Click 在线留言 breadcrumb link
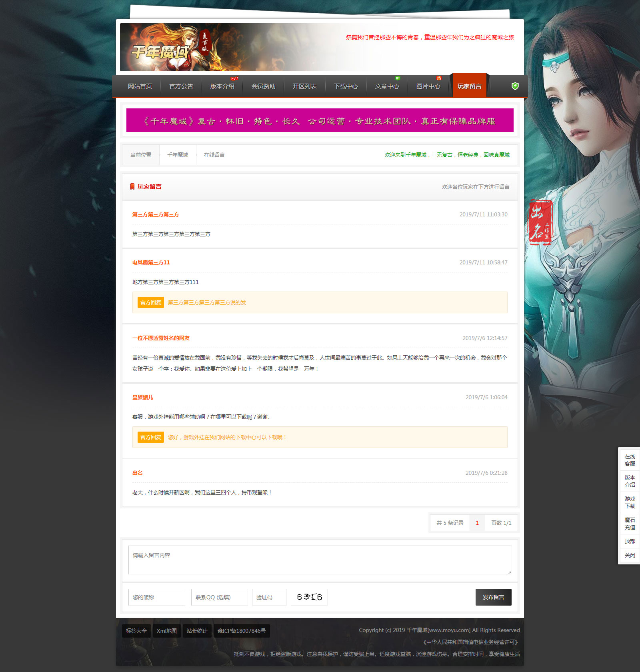The height and width of the screenshot is (672, 640). pyautogui.click(x=214, y=155)
